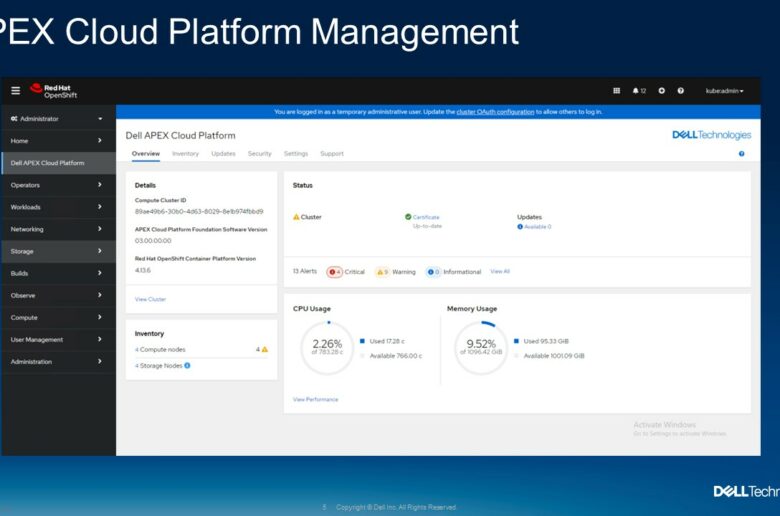Screen dimensions: 780x516
Task: Select the Critical alerts badge
Action: click(334, 272)
